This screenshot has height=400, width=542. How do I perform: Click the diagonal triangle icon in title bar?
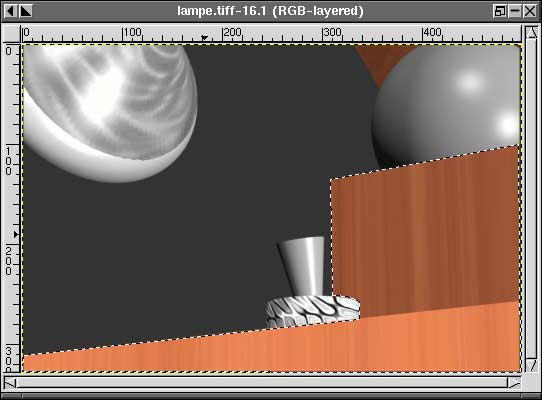tap(26, 11)
